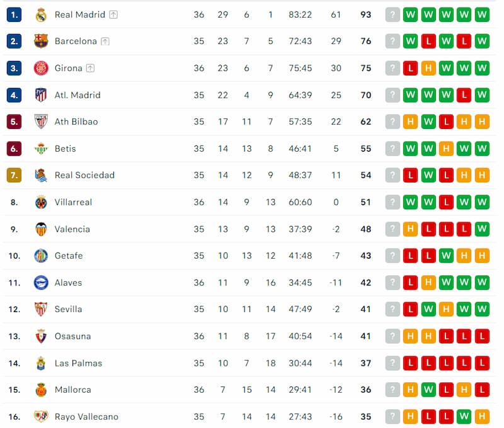
Task: Click Ath Bilbao's rank 5 badge
Action: 14,121
